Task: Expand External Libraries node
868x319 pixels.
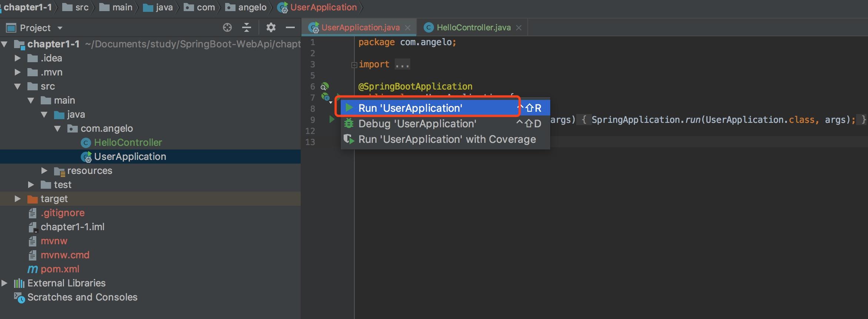Action: [4, 283]
